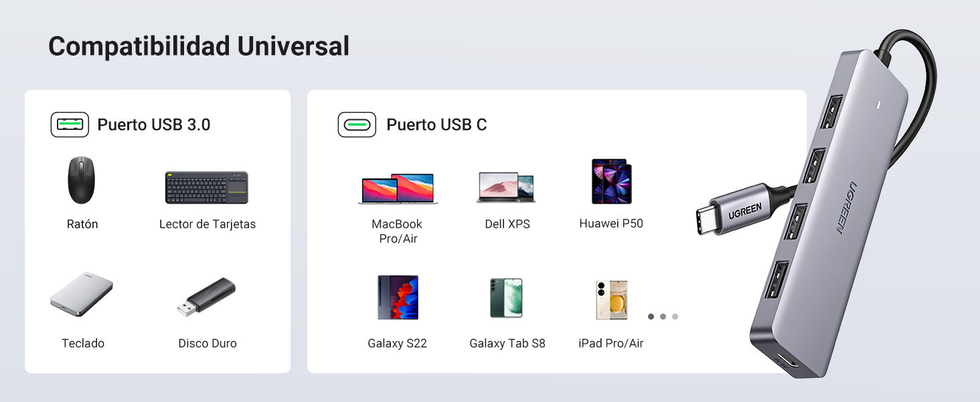Click the Dell XPS laptops image
The height and width of the screenshot is (402, 980).
click(507, 188)
